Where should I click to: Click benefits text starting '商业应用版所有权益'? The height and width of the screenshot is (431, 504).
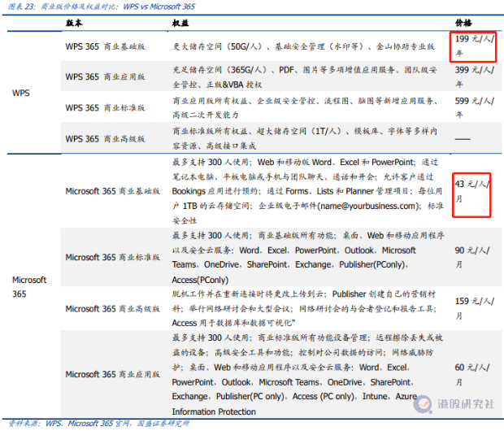tap(305, 107)
